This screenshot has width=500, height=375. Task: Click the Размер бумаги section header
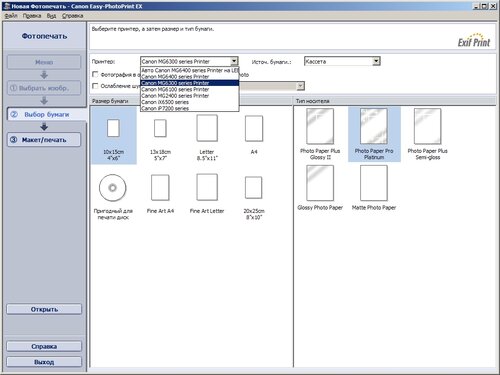click(110, 101)
